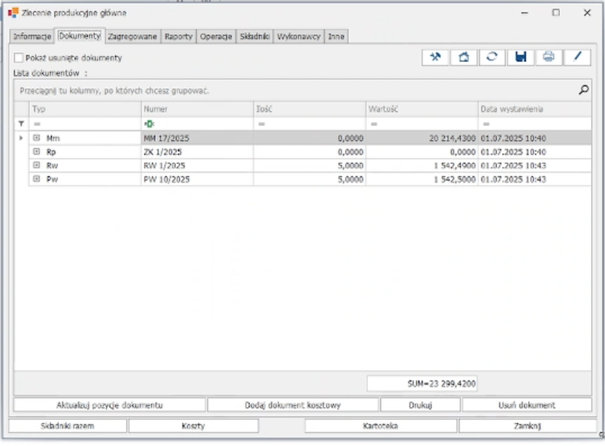Click the value 1 542,5000
Screen dimensions: 605x446
tap(455, 179)
